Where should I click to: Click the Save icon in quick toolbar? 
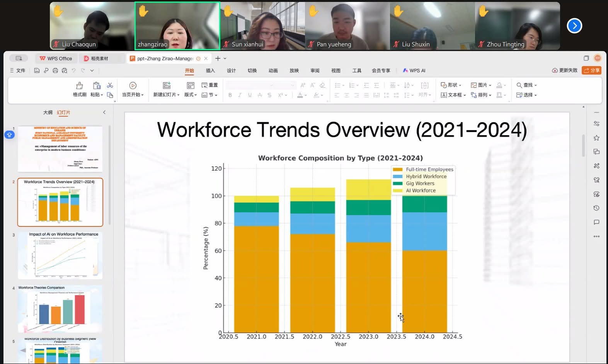tap(37, 70)
